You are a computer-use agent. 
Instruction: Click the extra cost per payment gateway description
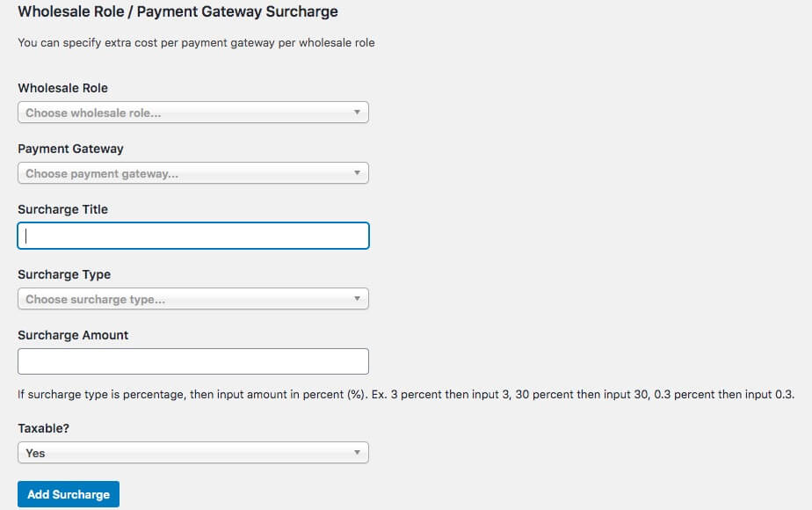tap(196, 42)
